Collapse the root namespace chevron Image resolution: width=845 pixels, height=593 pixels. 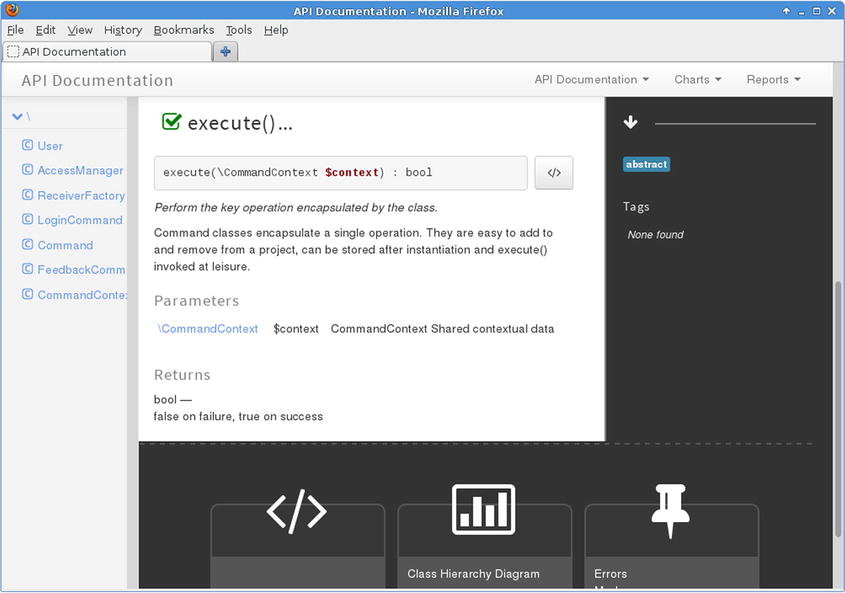[17, 116]
